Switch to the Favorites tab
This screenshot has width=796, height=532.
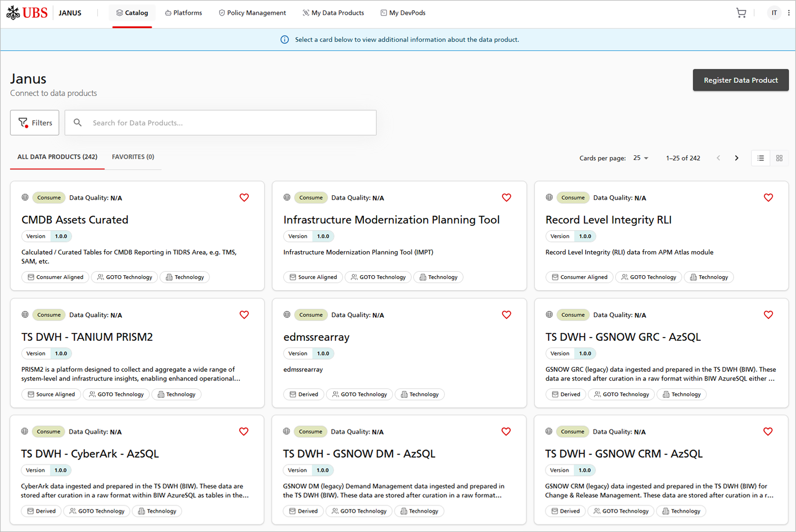tap(133, 157)
